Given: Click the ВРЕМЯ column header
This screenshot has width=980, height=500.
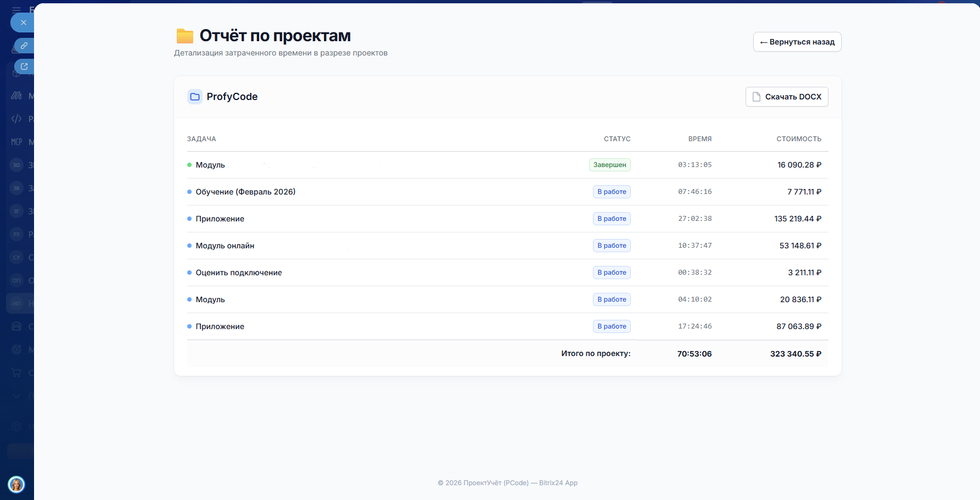Looking at the screenshot, I should [x=700, y=139].
